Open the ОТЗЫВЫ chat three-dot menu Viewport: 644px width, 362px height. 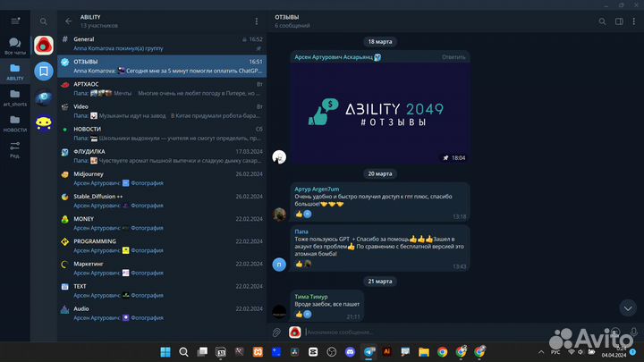tap(634, 21)
